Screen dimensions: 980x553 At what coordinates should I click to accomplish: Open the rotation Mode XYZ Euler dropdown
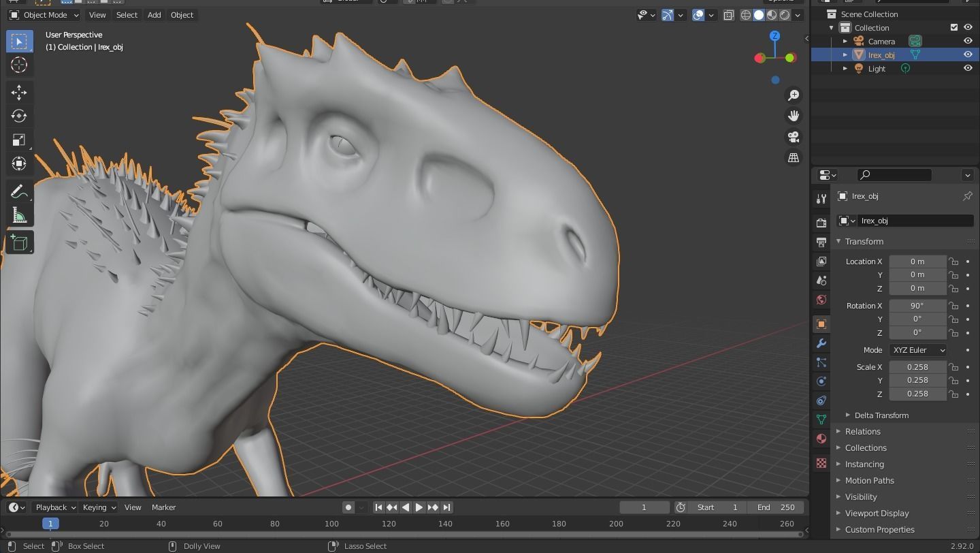(917, 350)
